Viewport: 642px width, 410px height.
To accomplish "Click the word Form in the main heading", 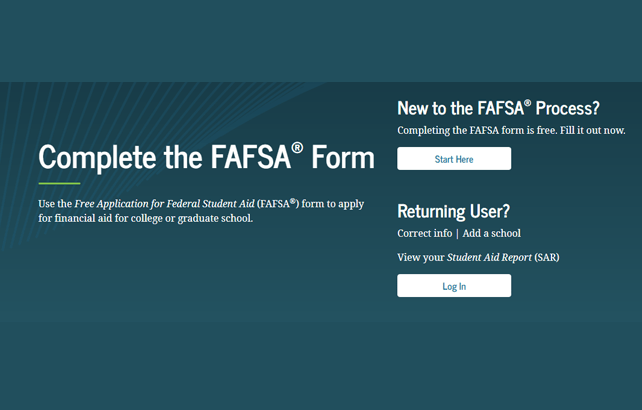I will click(x=343, y=158).
